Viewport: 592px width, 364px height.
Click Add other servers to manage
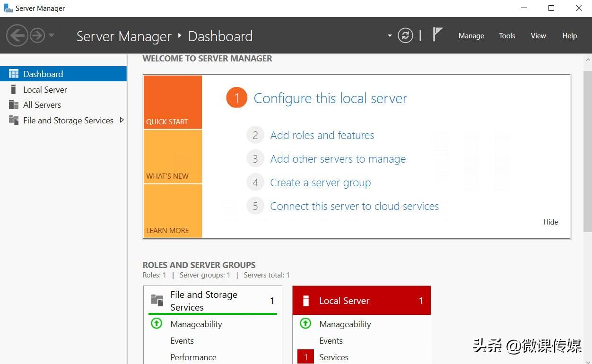pos(338,159)
